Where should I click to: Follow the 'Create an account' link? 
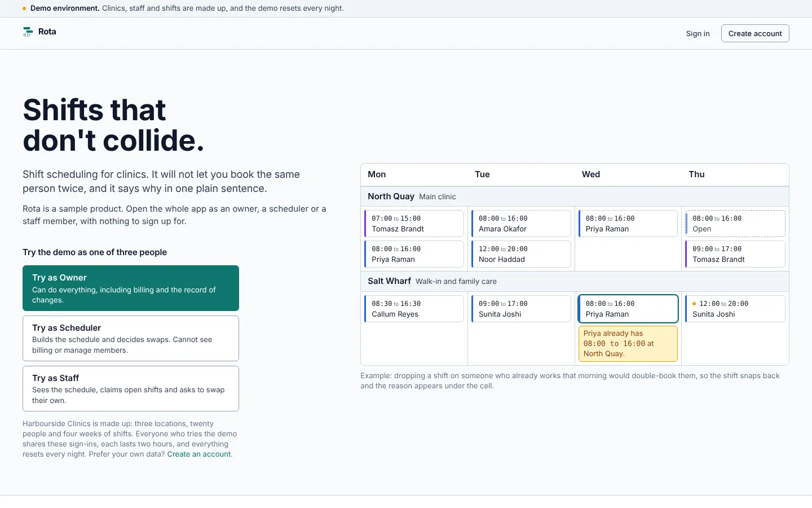pyautogui.click(x=199, y=454)
